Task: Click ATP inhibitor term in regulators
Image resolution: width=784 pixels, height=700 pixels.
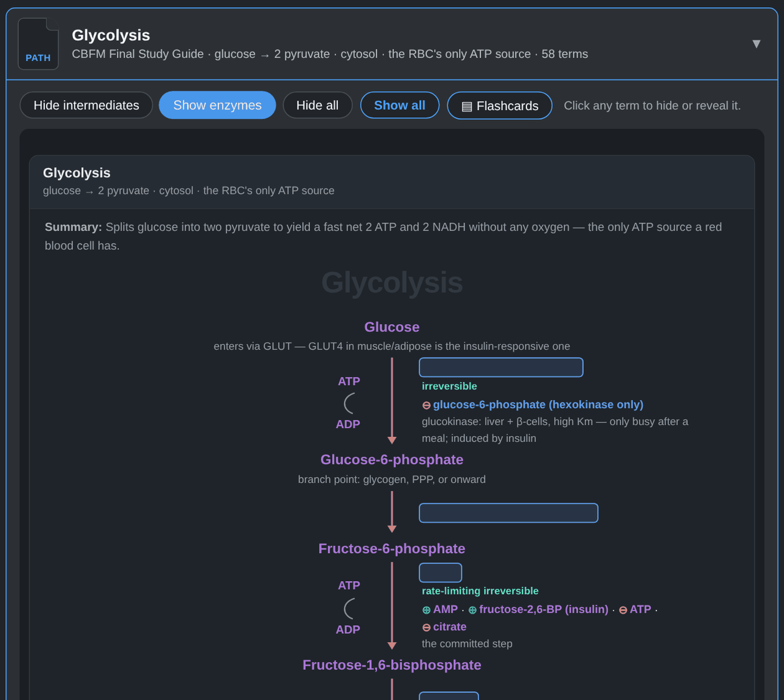Action: (x=640, y=609)
